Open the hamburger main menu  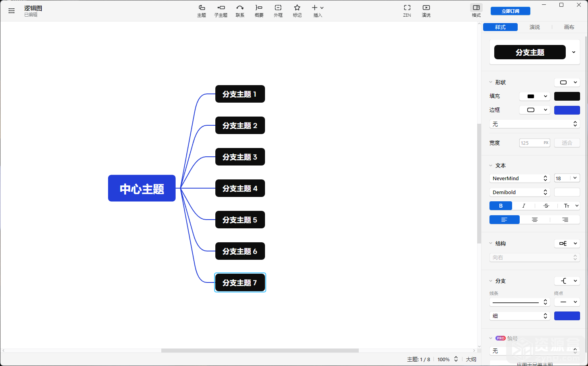[12, 11]
